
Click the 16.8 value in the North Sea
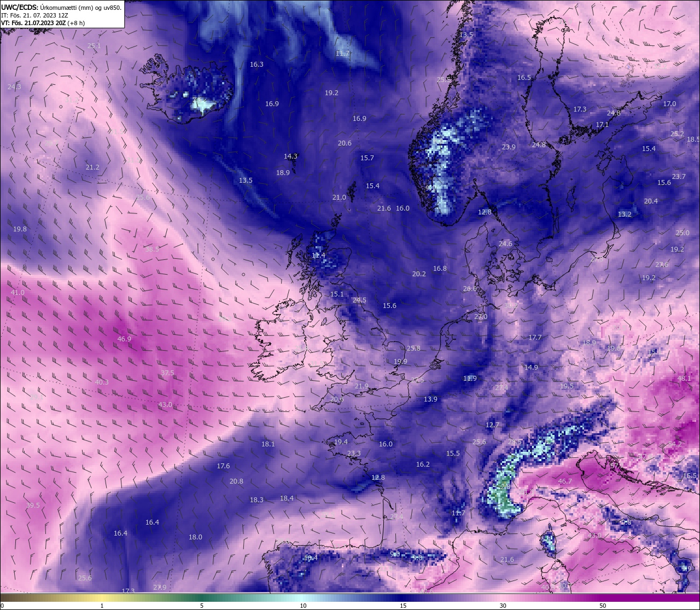point(440,269)
